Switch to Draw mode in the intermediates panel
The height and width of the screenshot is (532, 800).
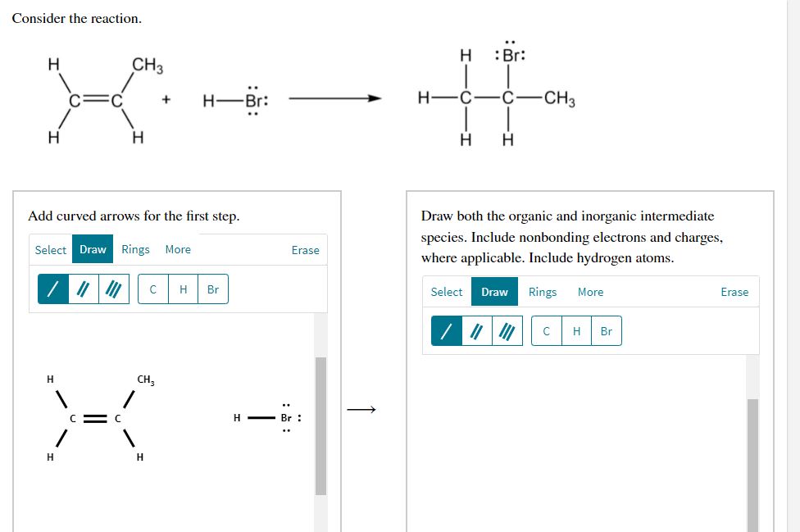tap(494, 292)
